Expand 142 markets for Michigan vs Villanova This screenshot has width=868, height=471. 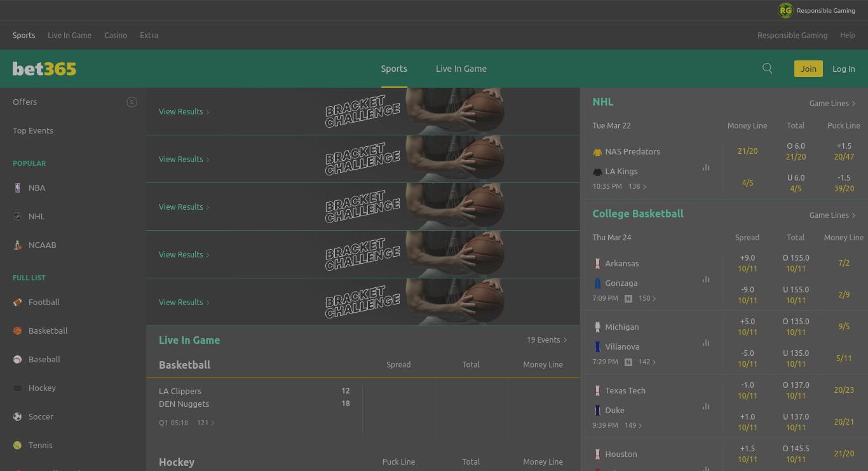[x=648, y=362]
